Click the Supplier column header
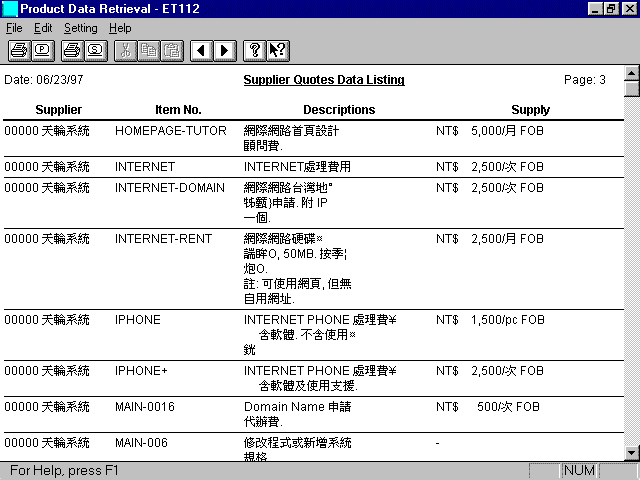This screenshot has width=640, height=480. click(x=58, y=109)
